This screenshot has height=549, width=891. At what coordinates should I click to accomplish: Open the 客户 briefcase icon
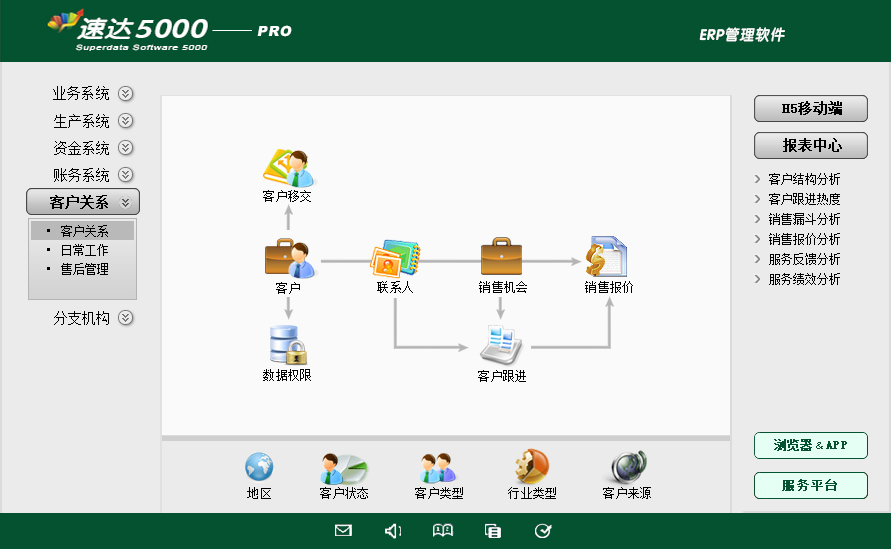pyautogui.click(x=289, y=259)
